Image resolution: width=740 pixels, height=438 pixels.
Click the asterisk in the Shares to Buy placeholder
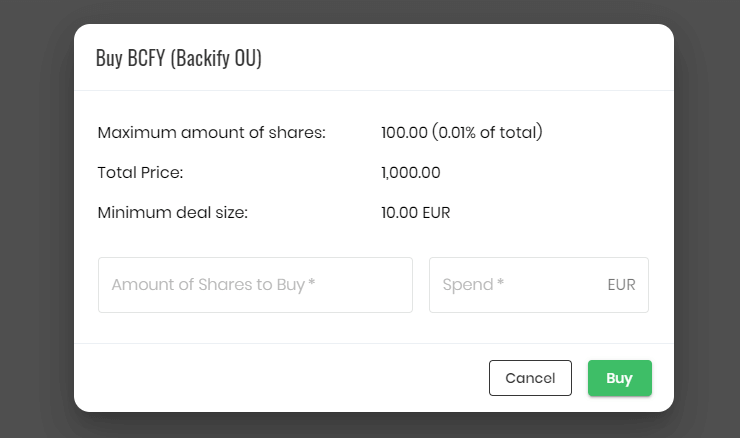311,282
